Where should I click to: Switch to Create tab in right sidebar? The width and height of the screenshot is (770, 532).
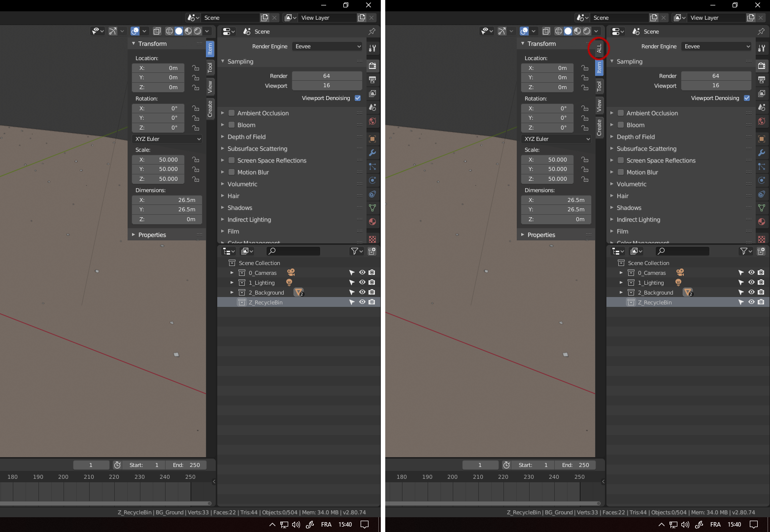(x=599, y=127)
